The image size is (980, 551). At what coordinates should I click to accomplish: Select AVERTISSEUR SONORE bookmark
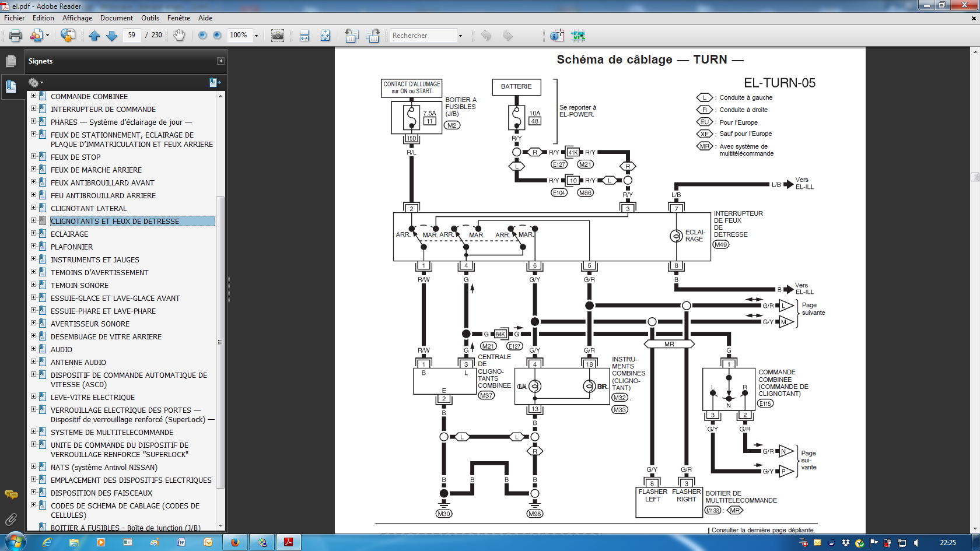[90, 324]
